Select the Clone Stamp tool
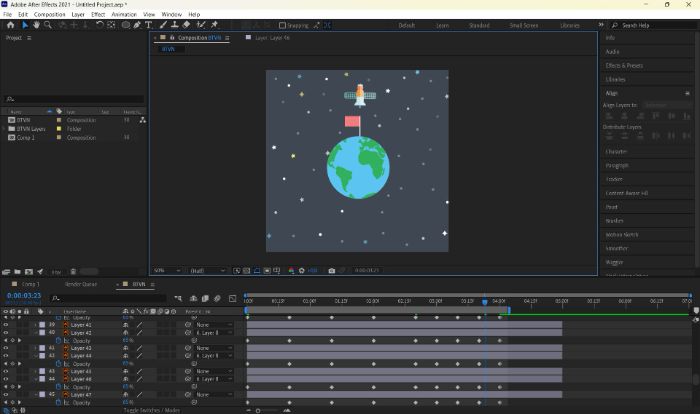The width and height of the screenshot is (700, 414). (x=175, y=25)
